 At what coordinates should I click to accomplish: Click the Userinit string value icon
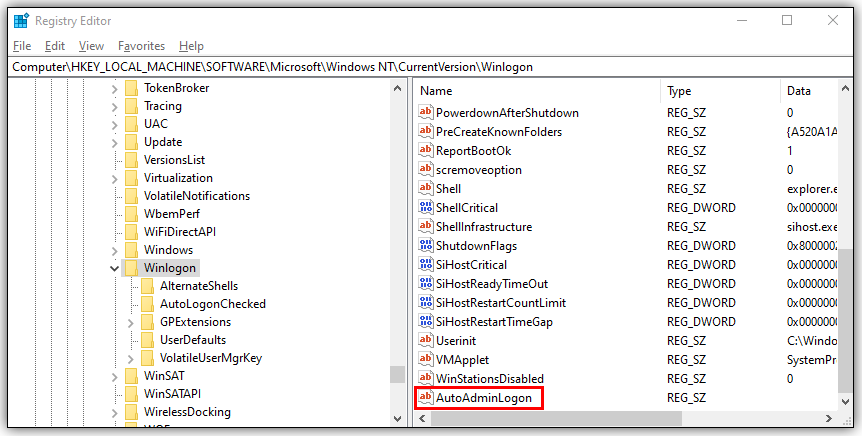(x=426, y=341)
